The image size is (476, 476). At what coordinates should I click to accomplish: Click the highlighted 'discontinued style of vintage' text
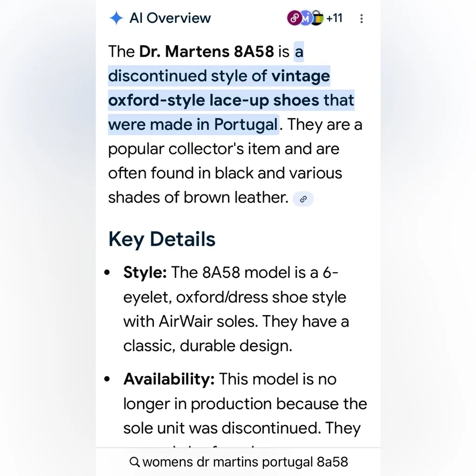[219, 76]
